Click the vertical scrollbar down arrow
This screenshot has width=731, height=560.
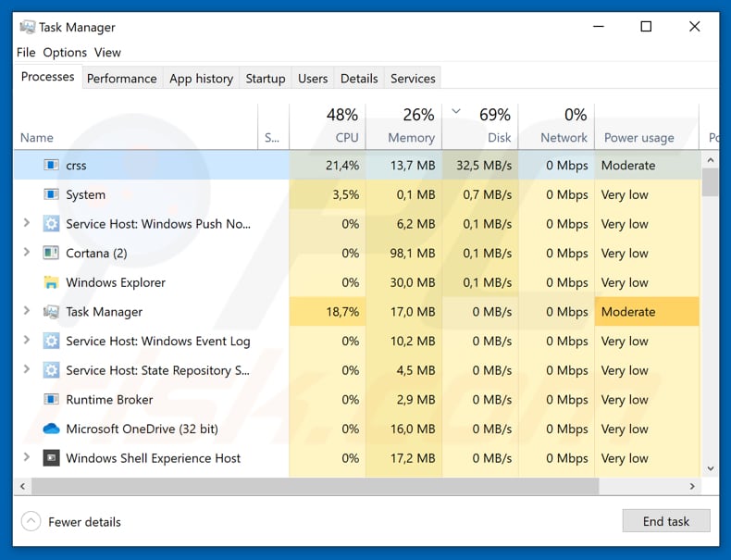(x=710, y=468)
